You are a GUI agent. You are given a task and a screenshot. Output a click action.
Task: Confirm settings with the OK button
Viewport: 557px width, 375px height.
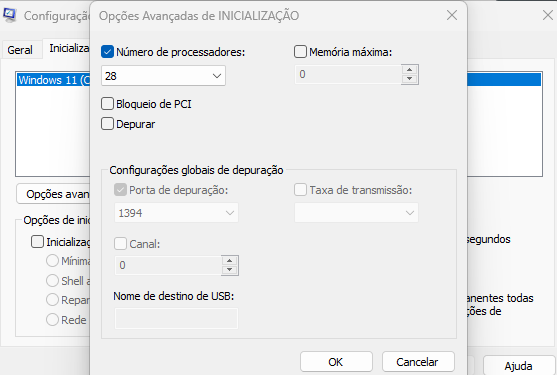(336, 362)
